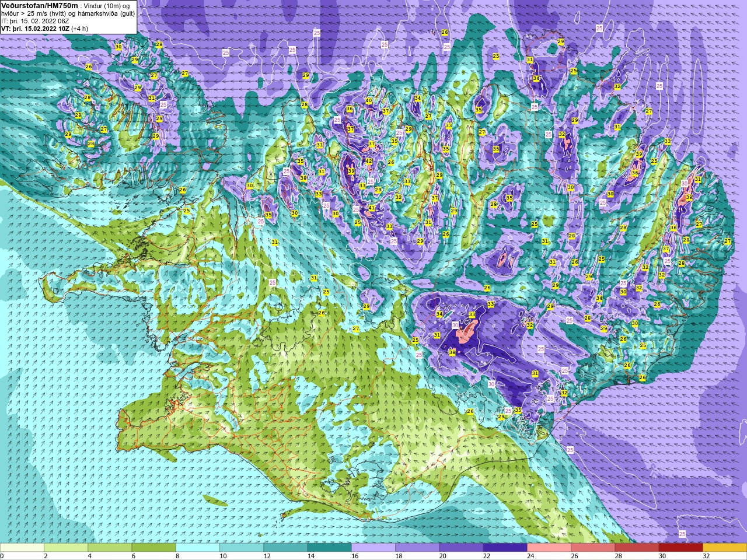The width and height of the screenshot is (747, 560).
Task: Click the 'VT: þri. 15.02.2022 10Z' valid-time line
Action: pyautogui.click(x=35, y=29)
